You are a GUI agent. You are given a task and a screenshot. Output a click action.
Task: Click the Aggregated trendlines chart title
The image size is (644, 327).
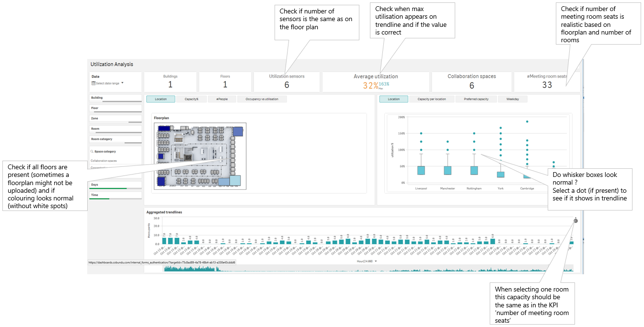pyautogui.click(x=164, y=212)
